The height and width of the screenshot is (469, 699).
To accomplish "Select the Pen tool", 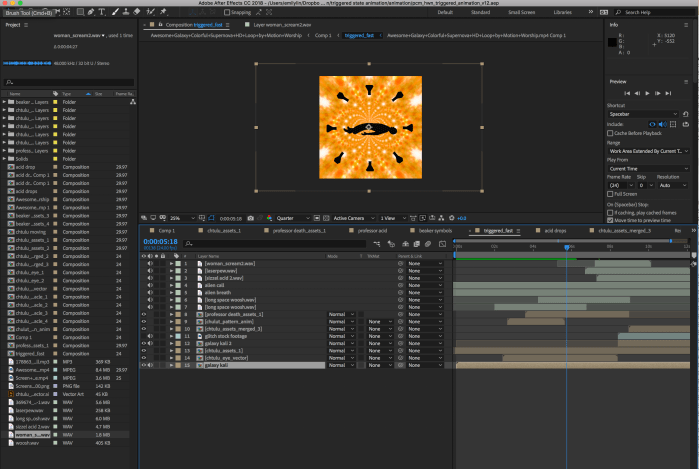I will point(91,12).
